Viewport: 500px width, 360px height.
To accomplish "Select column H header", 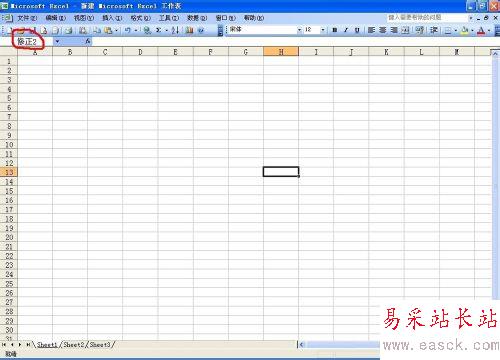I will (281, 52).
